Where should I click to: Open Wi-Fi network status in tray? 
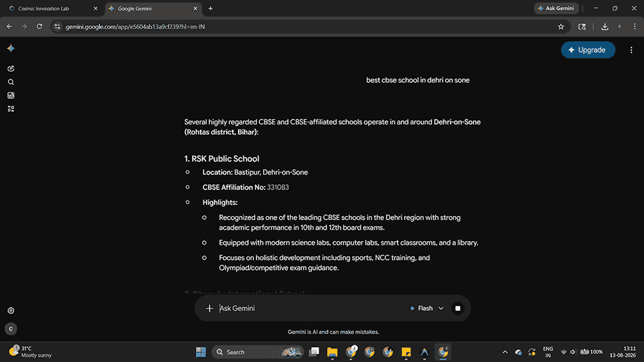click(563, 352)
